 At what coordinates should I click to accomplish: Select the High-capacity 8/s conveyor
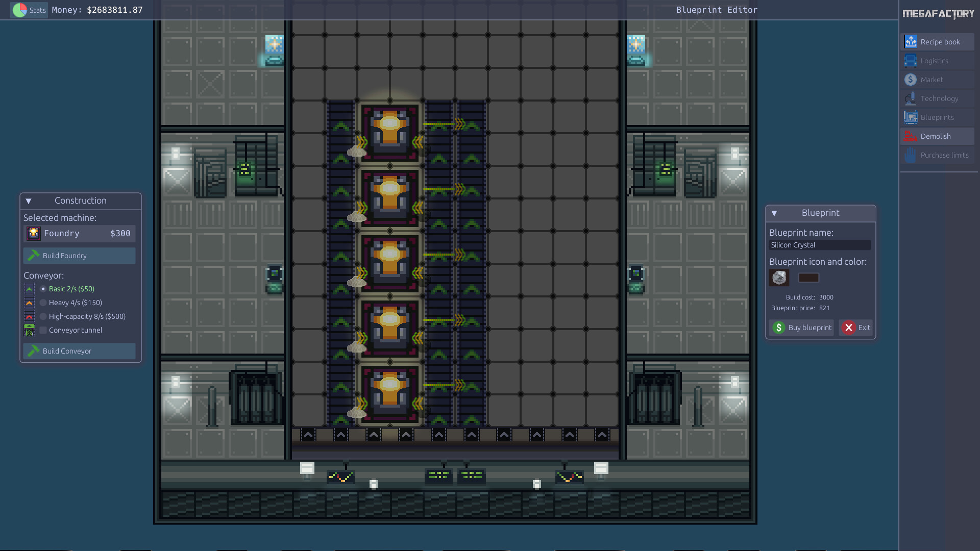click(43, 316)
